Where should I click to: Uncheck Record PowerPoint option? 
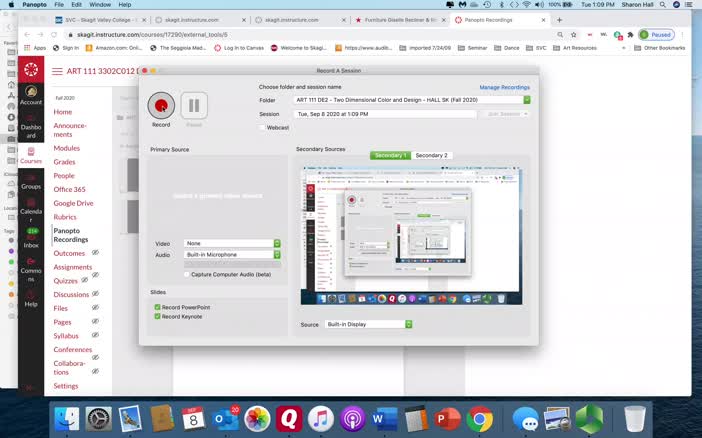[158, 307]
